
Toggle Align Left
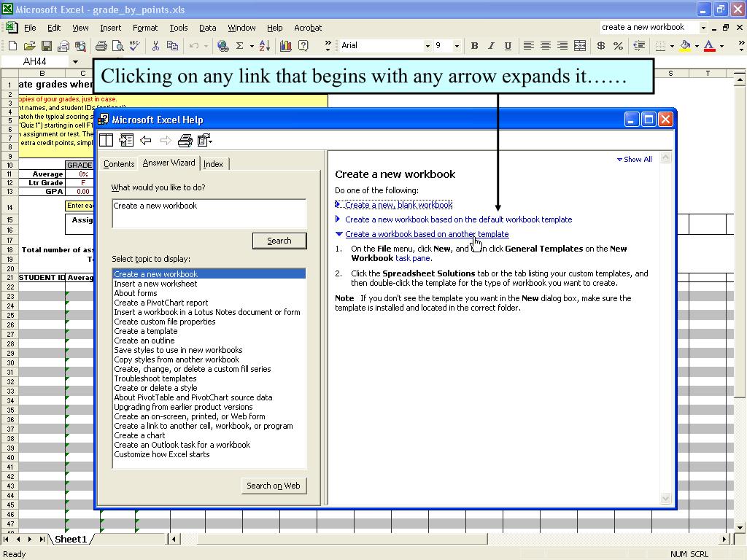528,46
